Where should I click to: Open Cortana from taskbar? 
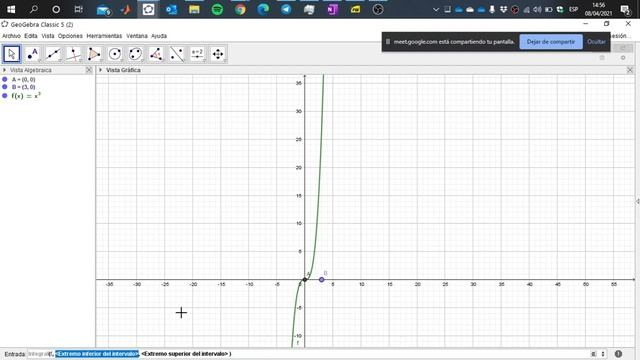(56, 9)
